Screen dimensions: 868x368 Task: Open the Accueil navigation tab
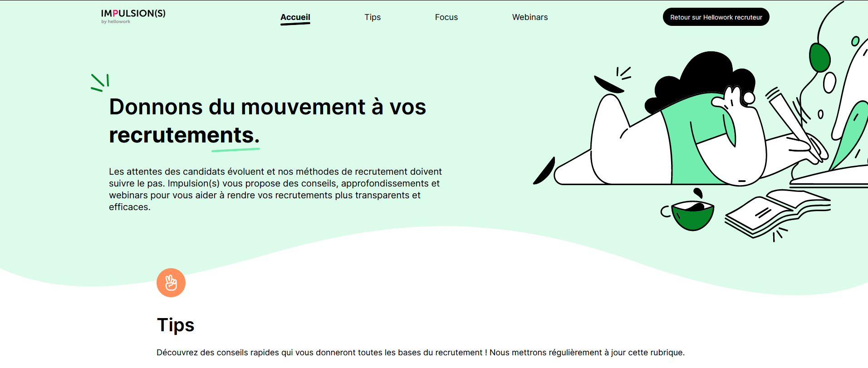click(295, 17)
